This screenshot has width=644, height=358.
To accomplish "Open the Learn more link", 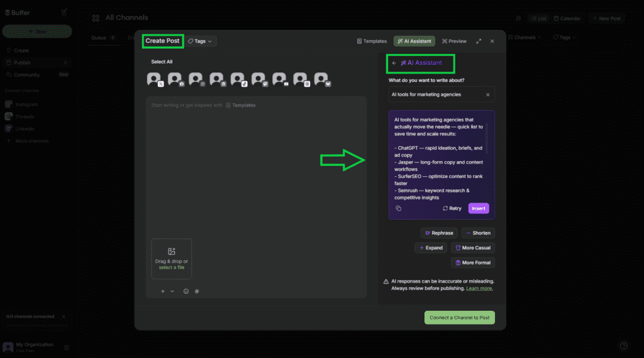I will (479, 289).
